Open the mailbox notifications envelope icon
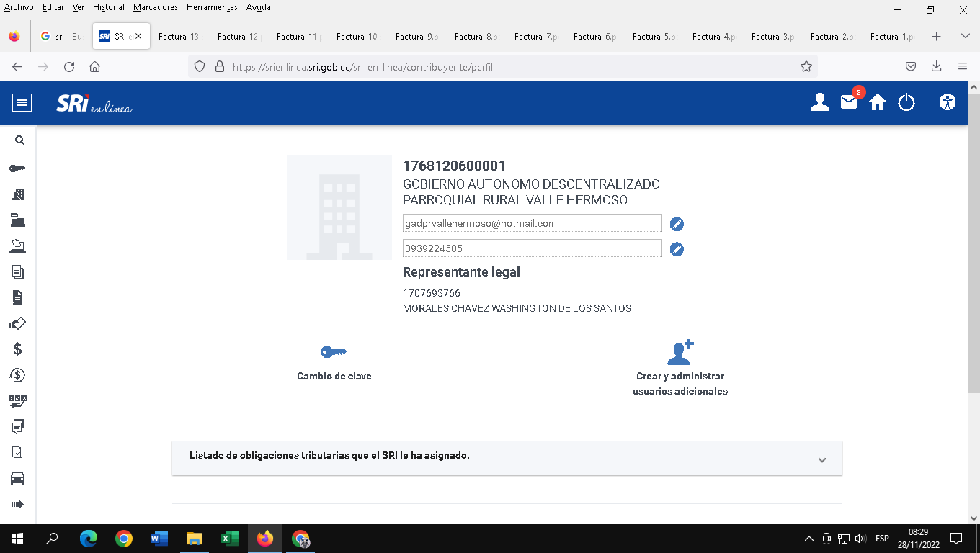Screen dimensions: 980x553 (x=849, y=103)
